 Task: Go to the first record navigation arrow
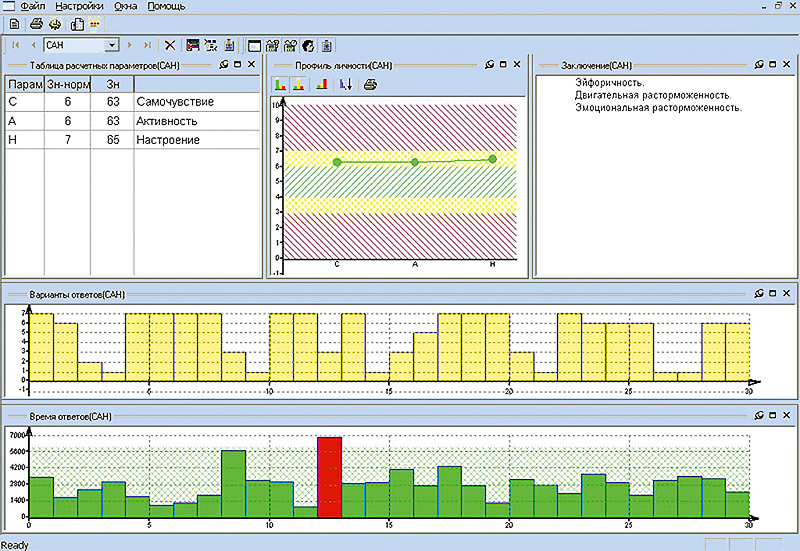[x=16, y=45]
